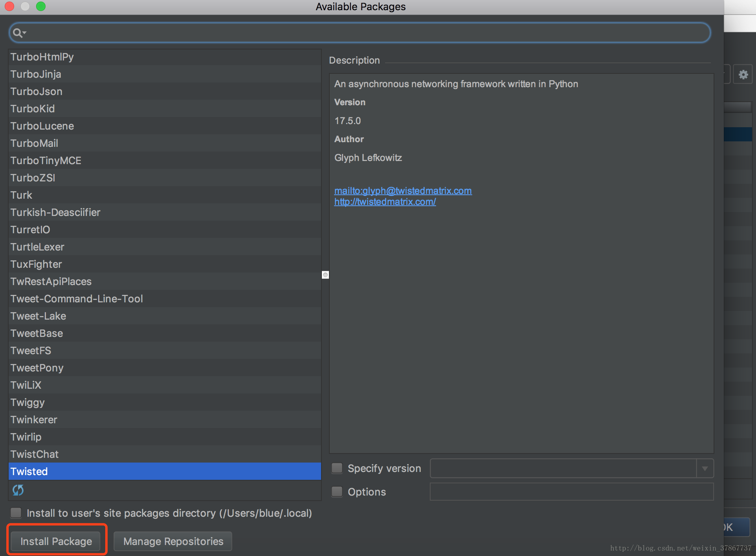Open the Specify version dropdown arrow

(705, 468)
